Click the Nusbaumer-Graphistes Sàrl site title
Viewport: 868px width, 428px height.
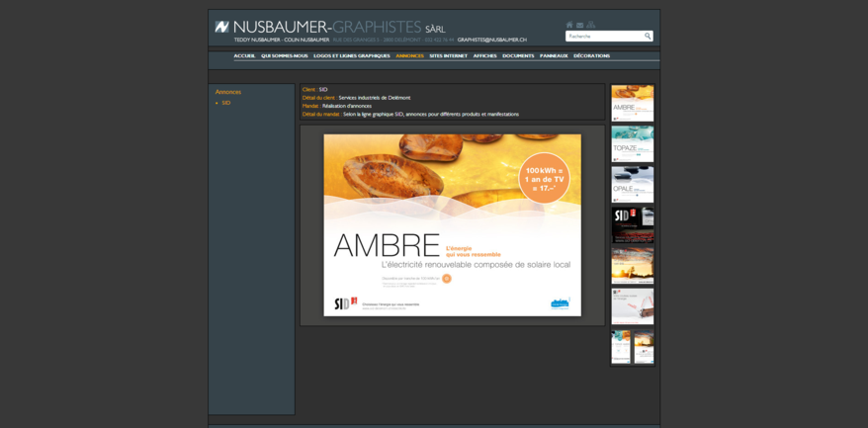click(339, 27)
